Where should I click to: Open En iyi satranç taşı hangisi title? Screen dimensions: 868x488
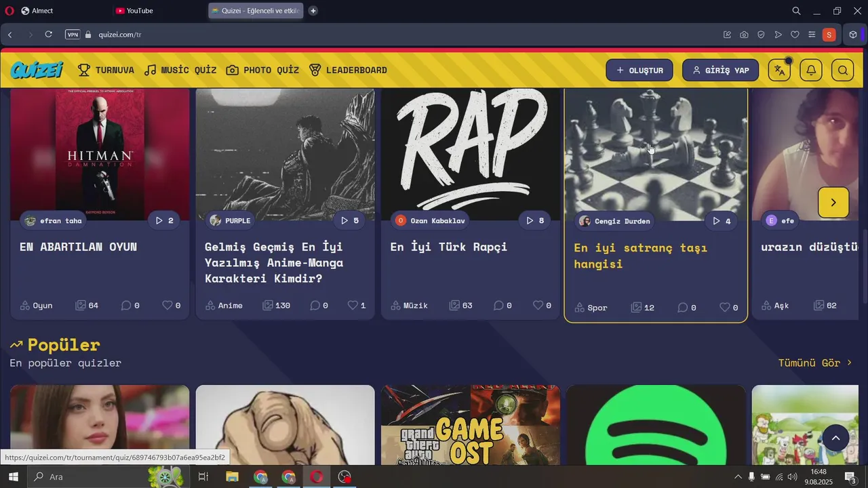click(641, 256)
